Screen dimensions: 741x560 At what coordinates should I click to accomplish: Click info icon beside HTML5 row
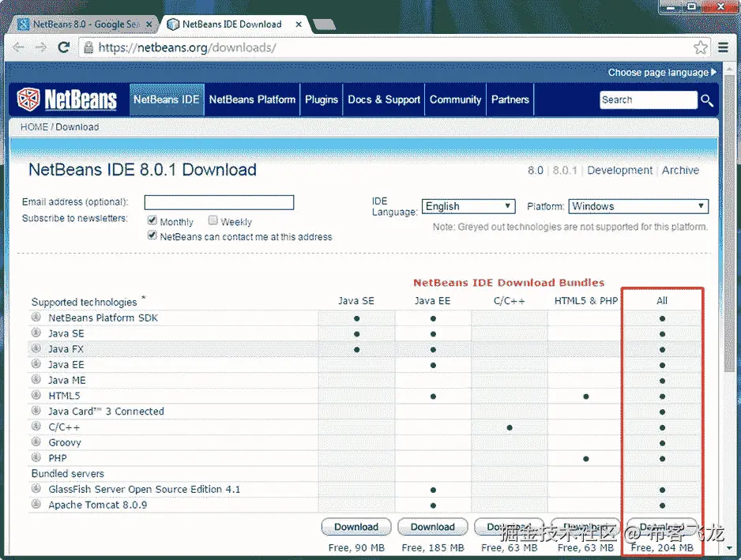36,395
